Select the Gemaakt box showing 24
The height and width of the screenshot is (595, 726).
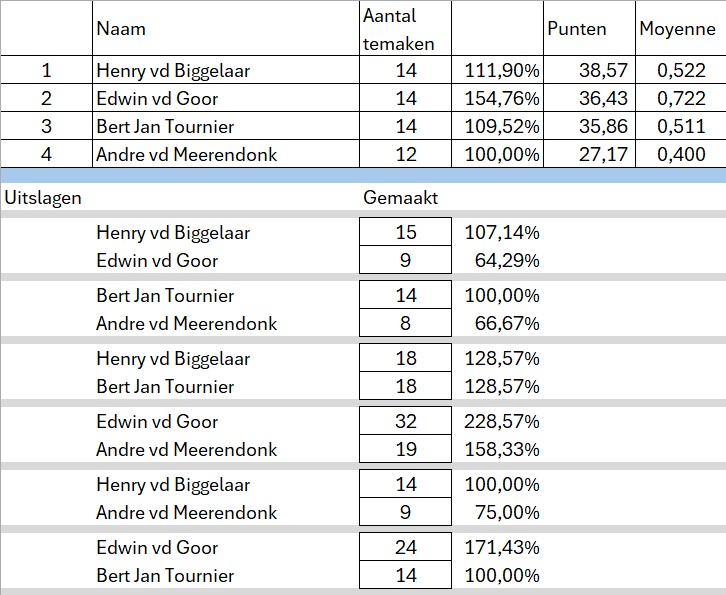click(x=405, y=547)
